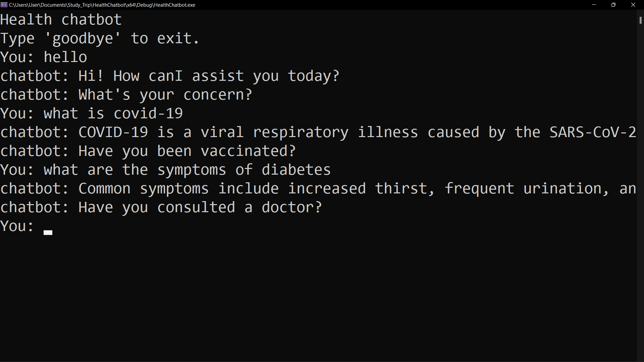Minimize the HealthChatbot console window
The width and height of the screenshot is (644, 362).
[594, 5]
